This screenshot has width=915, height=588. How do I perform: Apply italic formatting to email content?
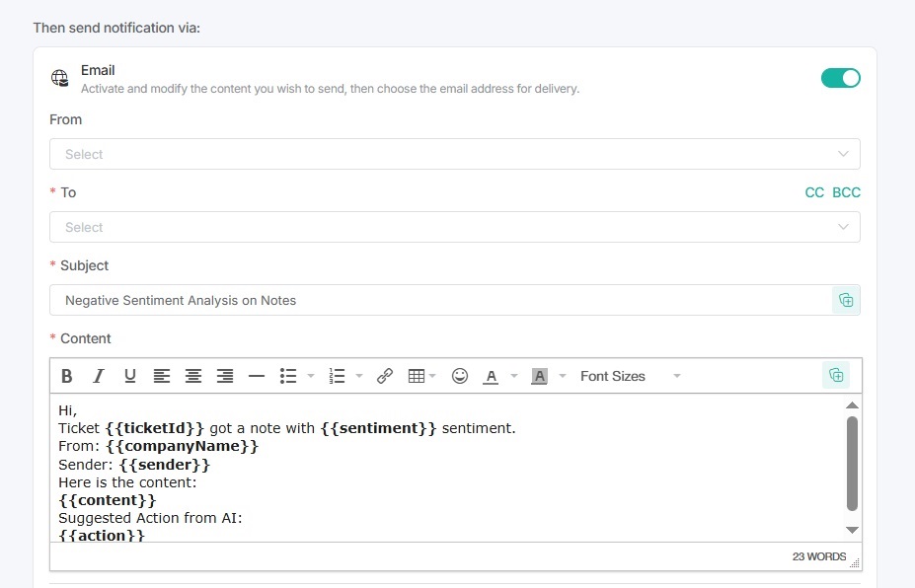(98, 376)
